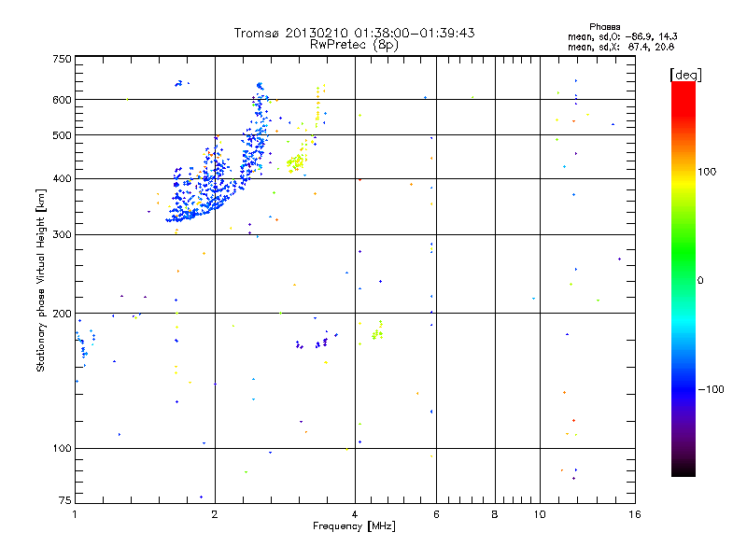The width and height of the screenshot is (747, 560).
Task: Click y-axis tick label '100'
Action: coord(63,448)
